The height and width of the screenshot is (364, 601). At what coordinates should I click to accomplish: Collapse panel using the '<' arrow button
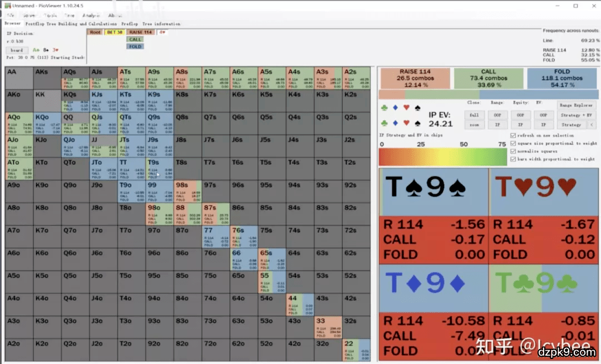(591, 125)
